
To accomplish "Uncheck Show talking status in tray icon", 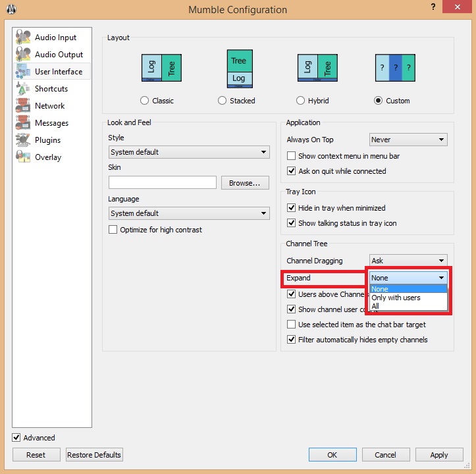I will (x=292, y=223).
